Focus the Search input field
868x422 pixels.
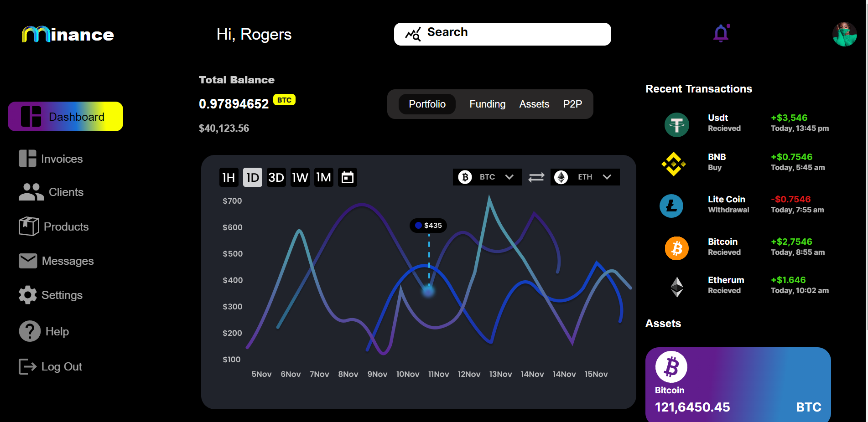point(503,34)
